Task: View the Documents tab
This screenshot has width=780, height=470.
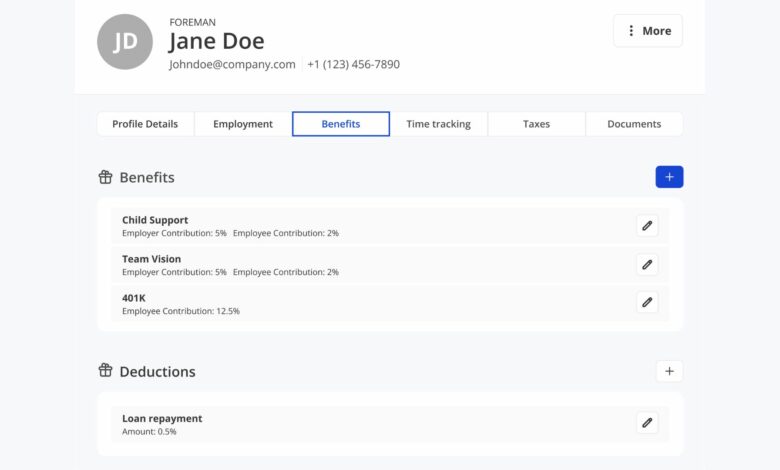Action: coord(634,124)
